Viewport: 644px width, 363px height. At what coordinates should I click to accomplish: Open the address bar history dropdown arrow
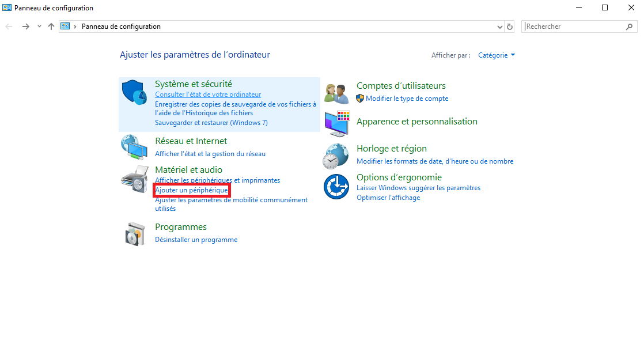coord(499,27)
